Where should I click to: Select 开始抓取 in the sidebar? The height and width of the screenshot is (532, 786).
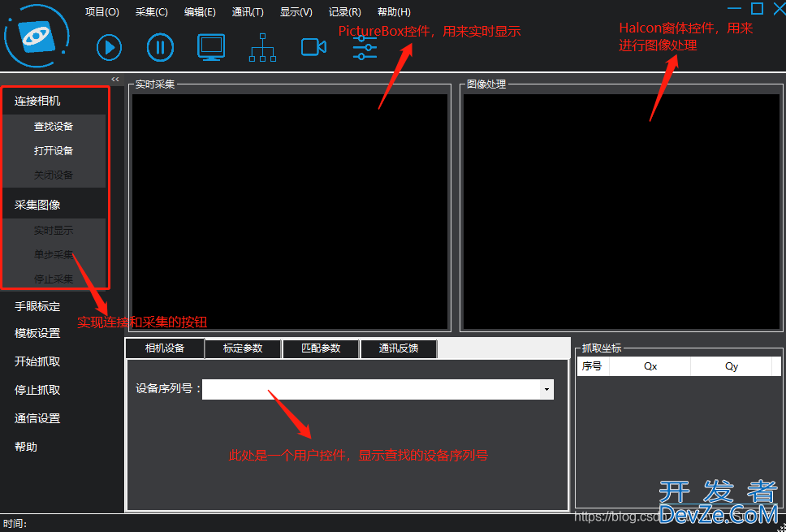[37, 361]
